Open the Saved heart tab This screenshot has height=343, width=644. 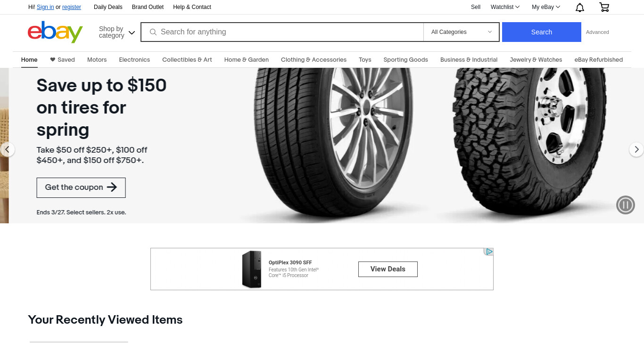(62, 60)
